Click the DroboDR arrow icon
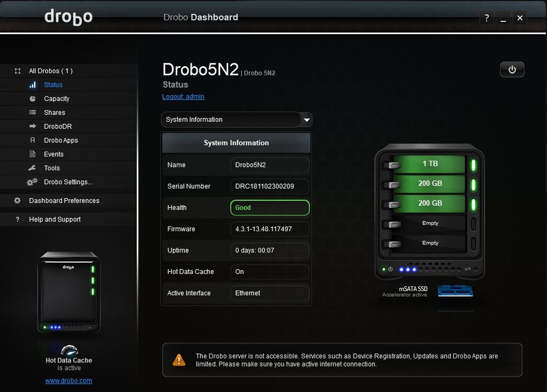Viewport: 547px width, 392px height. click(x=32, y=126)
